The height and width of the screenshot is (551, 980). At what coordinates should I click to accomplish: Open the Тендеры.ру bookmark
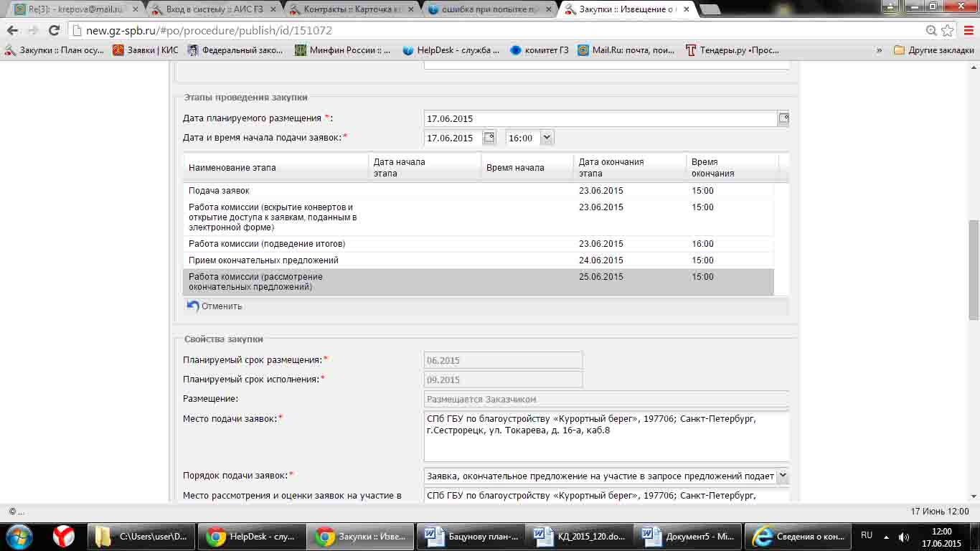732,50
